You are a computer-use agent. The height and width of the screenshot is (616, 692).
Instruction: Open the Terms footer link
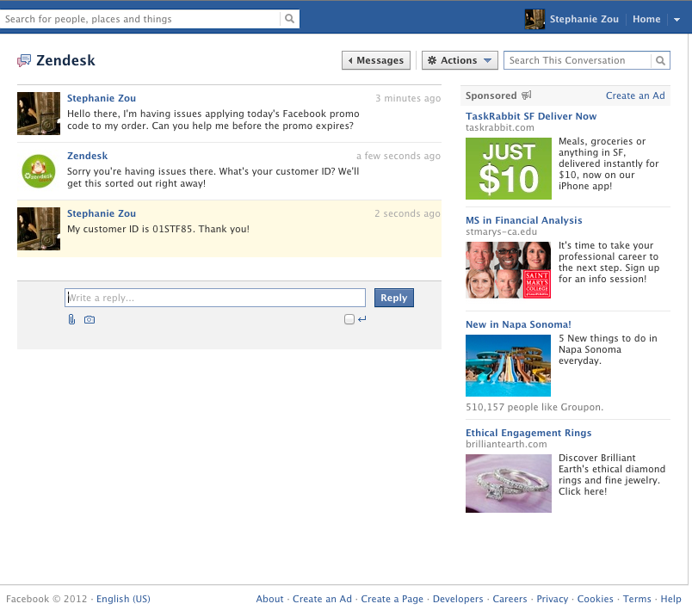click(x=637, y=599)
